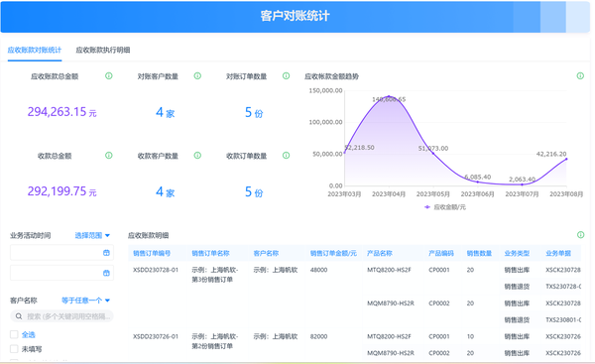595x364 pixels.
Task: Click the search magnifier icon
Action: [x=18, y=316]
